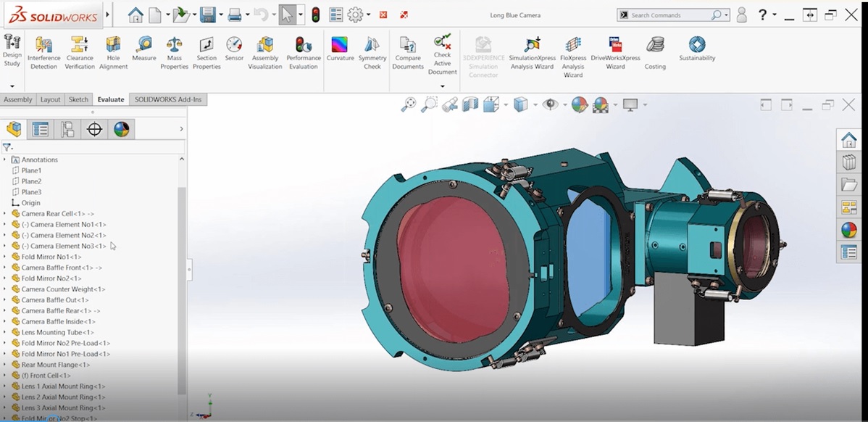Toggle the section view in the graphics toolbar
868x422 pixels.
(470, 104)
